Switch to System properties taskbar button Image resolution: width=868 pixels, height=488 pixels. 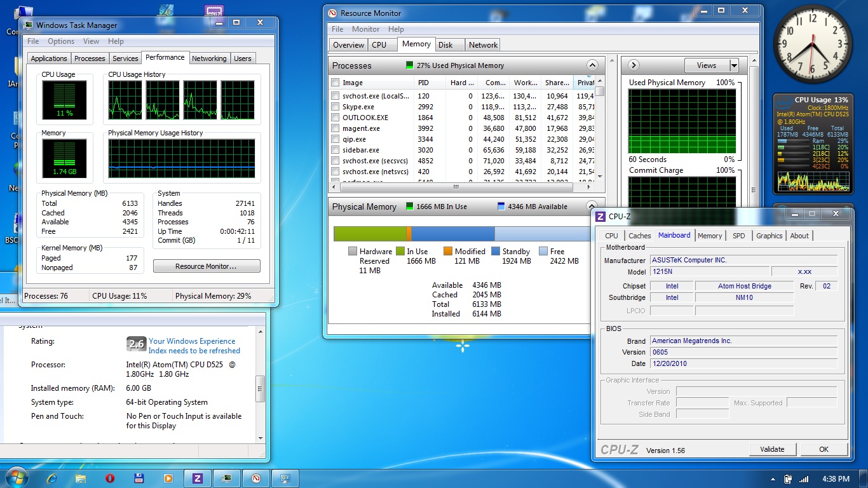[x=285, y=478]
